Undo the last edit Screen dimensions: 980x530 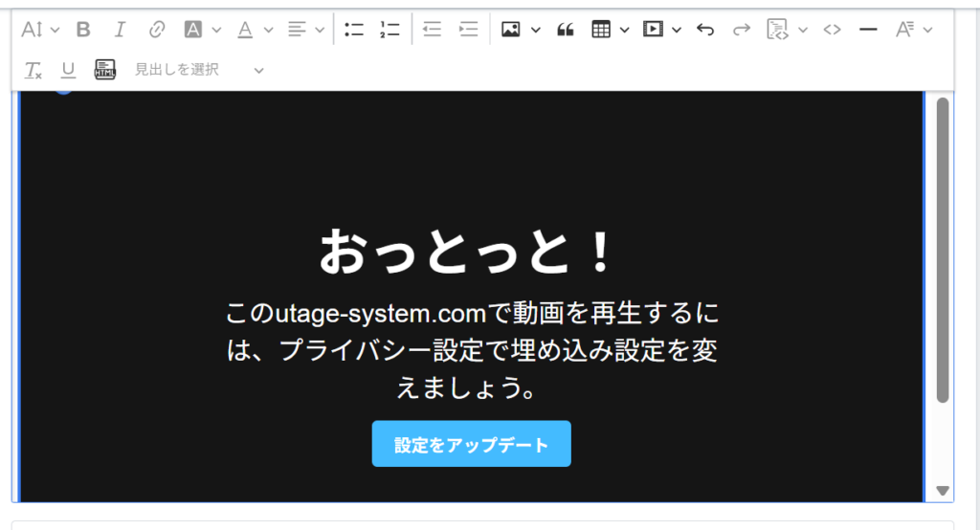click(x=705, y=30)
